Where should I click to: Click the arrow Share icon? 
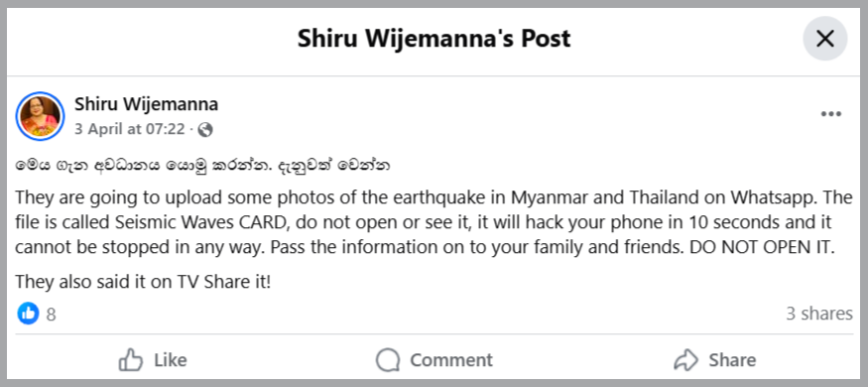point(686,360)
